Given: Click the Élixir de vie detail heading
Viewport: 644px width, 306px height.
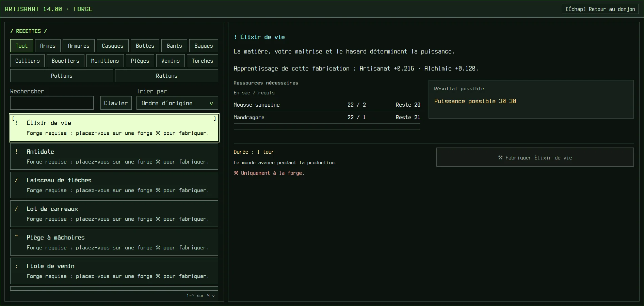Looking at the screenshot, I should [x=259, y=37].
